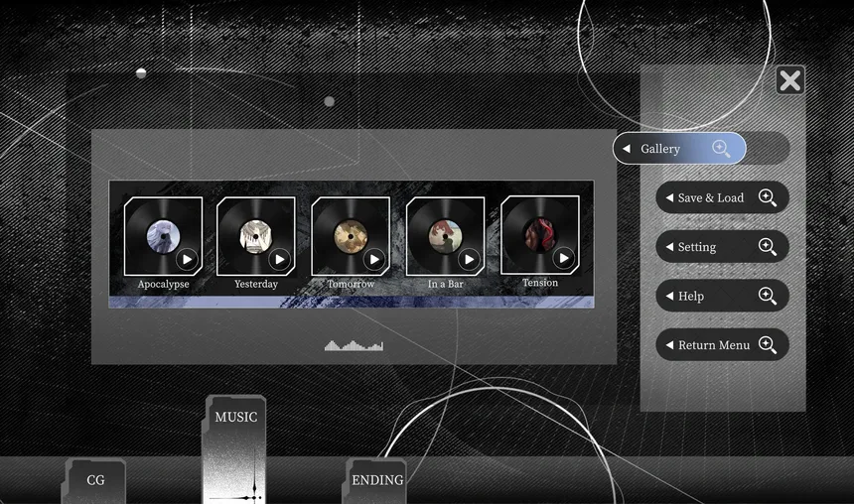Click the audio waveform visualizer
854x504 pixels.
click(355, 345)
